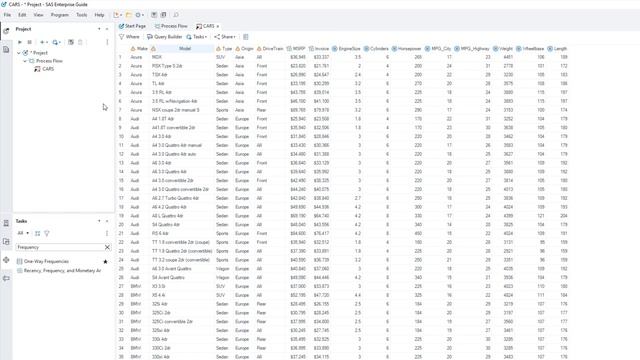This screenshot has height=360, width=640.
Task: Open the File menu
Action: pos(7,15)
